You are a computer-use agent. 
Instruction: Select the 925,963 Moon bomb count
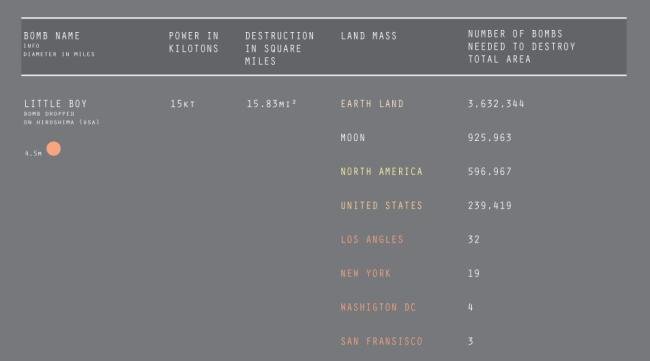(490, 138)
